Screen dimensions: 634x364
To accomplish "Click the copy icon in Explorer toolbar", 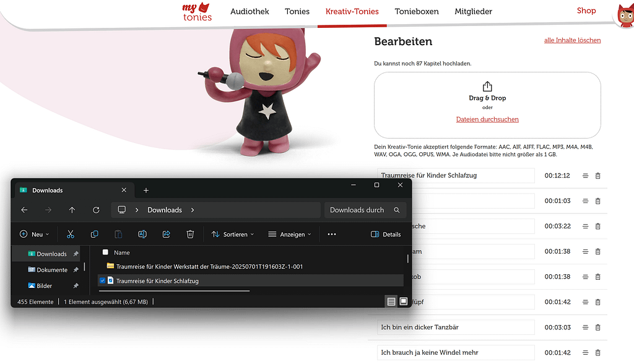I will click(94, 235).
